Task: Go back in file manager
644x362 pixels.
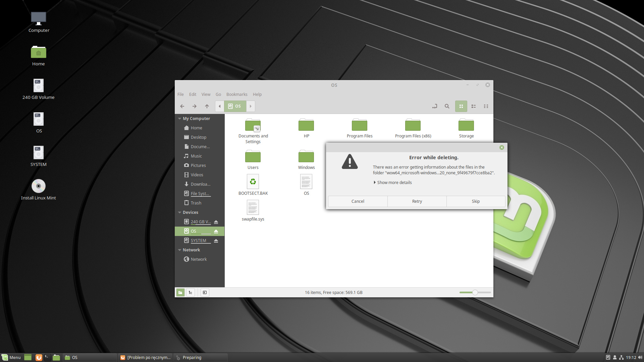Action: pyautogui.click(x=182, y=106)
